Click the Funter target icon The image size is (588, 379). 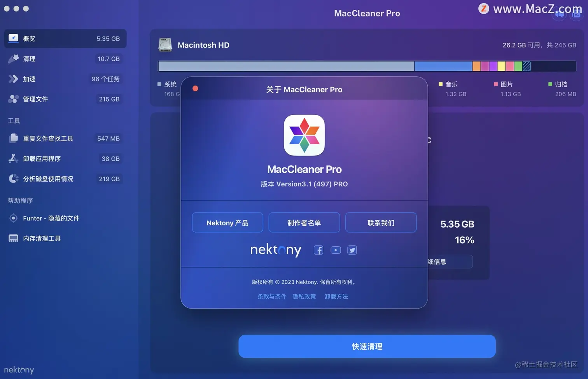(x=13, y=218)
